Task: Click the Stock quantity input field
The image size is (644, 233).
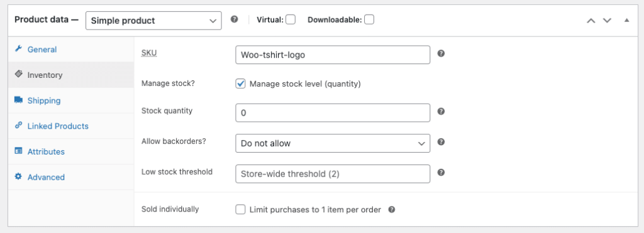Action: [333, 112]
